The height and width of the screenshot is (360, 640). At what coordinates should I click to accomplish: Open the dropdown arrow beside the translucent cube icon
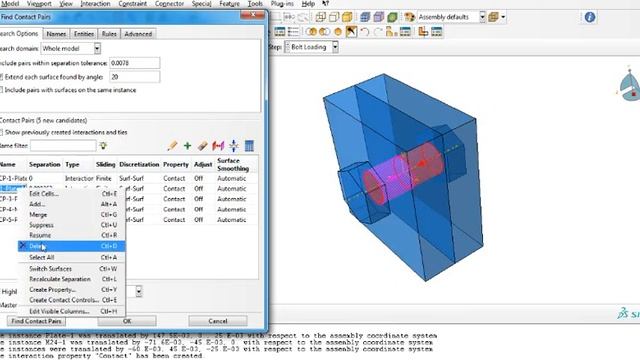[503, 17]
